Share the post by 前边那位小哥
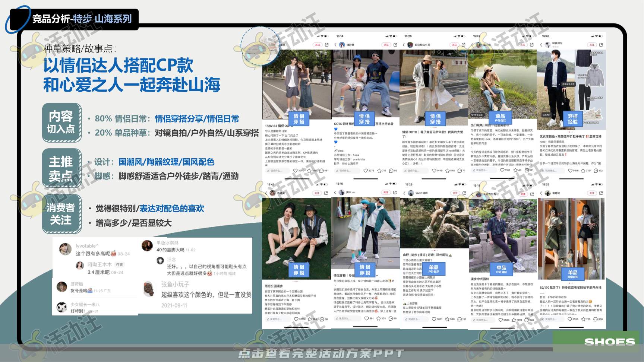 464,45
